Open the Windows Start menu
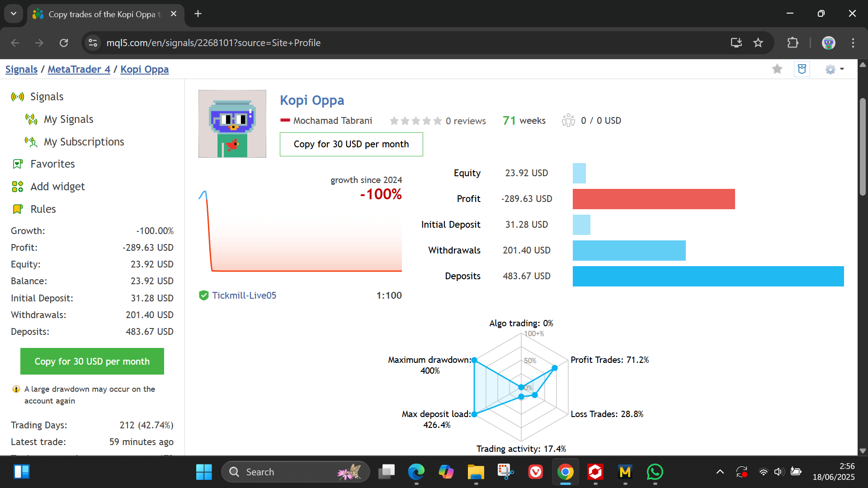 (x=204, y=472)
